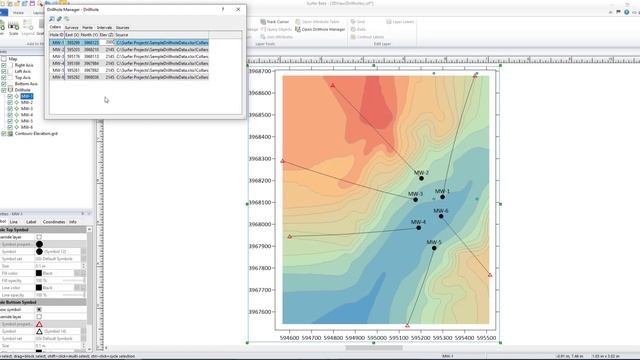Click the top Symbol properties black circle
Screen dimensions: 640x360
[39, 244]
